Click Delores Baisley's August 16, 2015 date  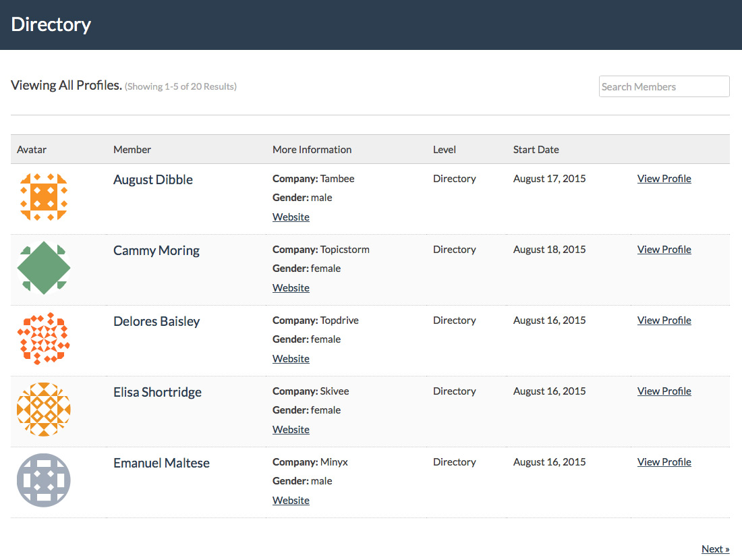pos(549,320)
